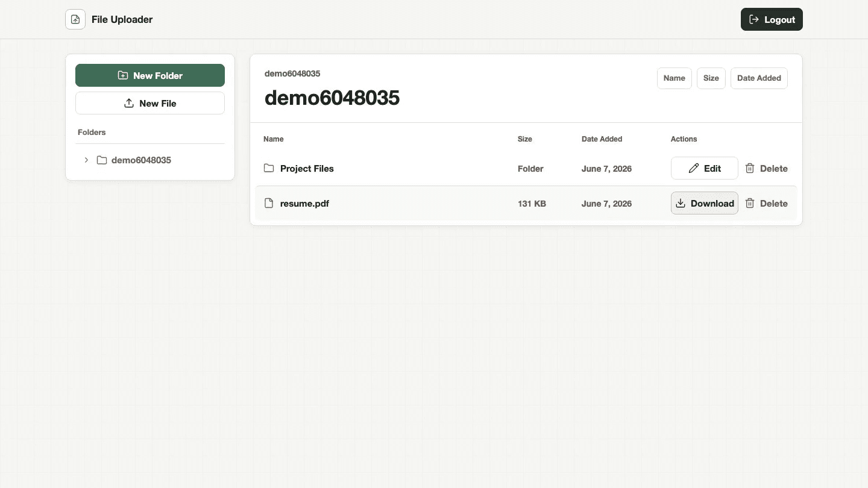The image size is (868, 488).
Task: Click the Name column header in table
Action: pyautogui.click(x=273, y=139)
